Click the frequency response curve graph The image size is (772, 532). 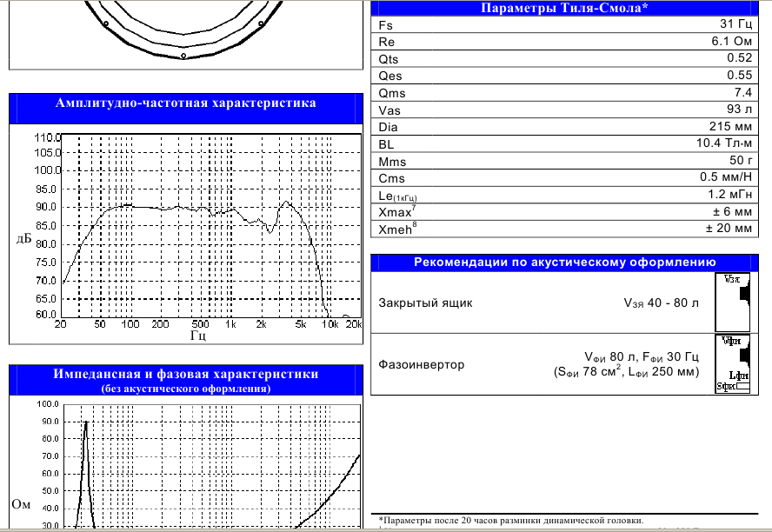coord(211,225)
